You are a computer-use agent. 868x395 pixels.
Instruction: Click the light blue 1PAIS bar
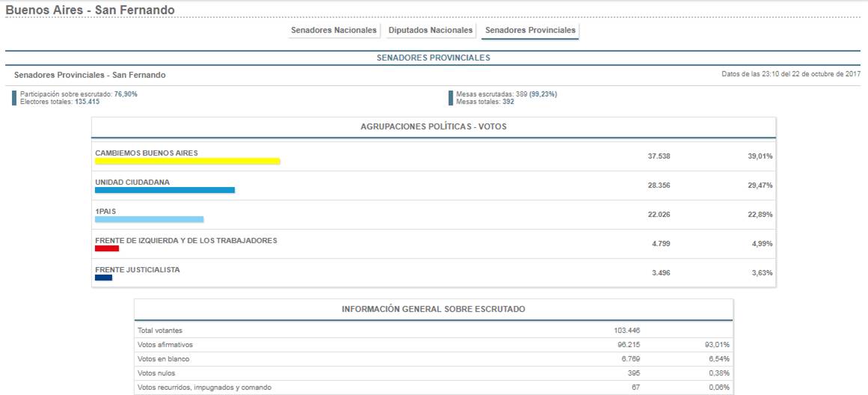(149, 219)
